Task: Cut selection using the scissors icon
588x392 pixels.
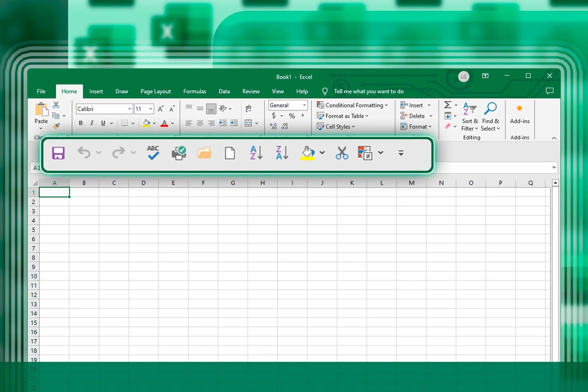Action: tap(342, 153)
